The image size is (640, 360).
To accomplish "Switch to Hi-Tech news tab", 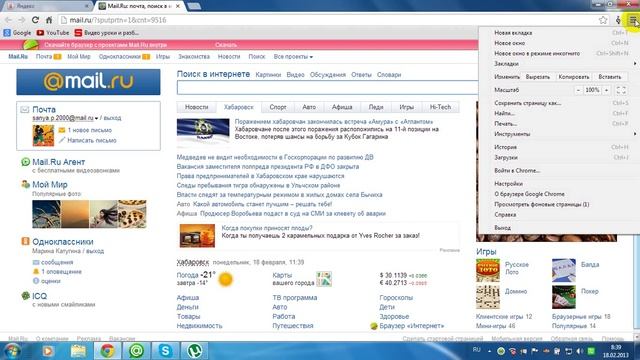I will (x=440, y=107).
